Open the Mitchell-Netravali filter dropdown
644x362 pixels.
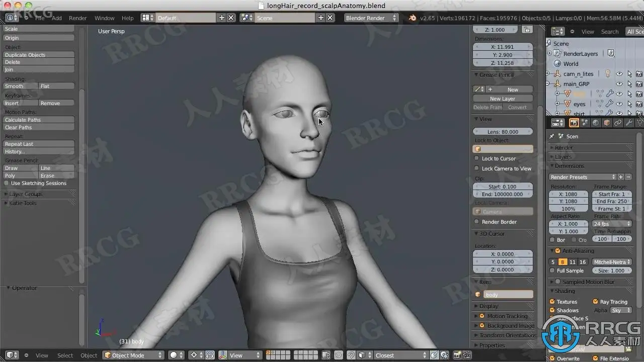point(612,262)
